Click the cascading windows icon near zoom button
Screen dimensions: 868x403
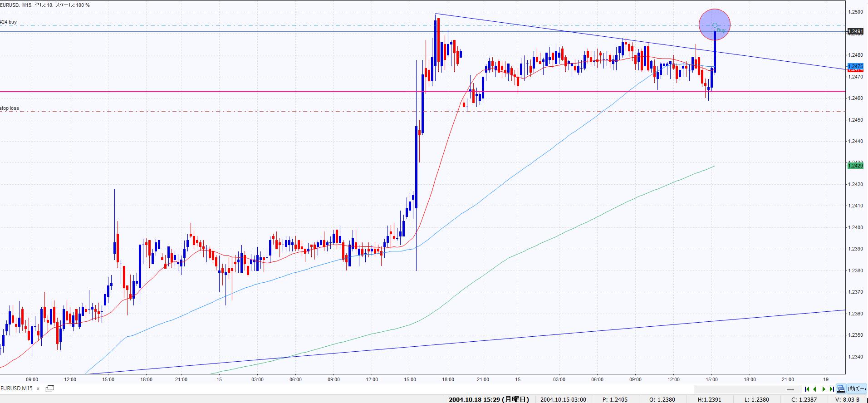coord(841,389)
